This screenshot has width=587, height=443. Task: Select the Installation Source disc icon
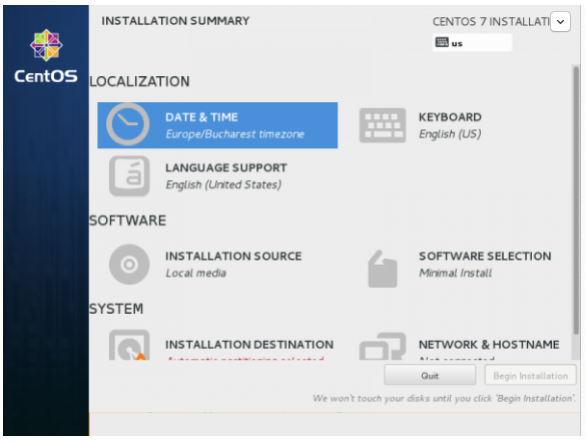[x=129, y=264]
